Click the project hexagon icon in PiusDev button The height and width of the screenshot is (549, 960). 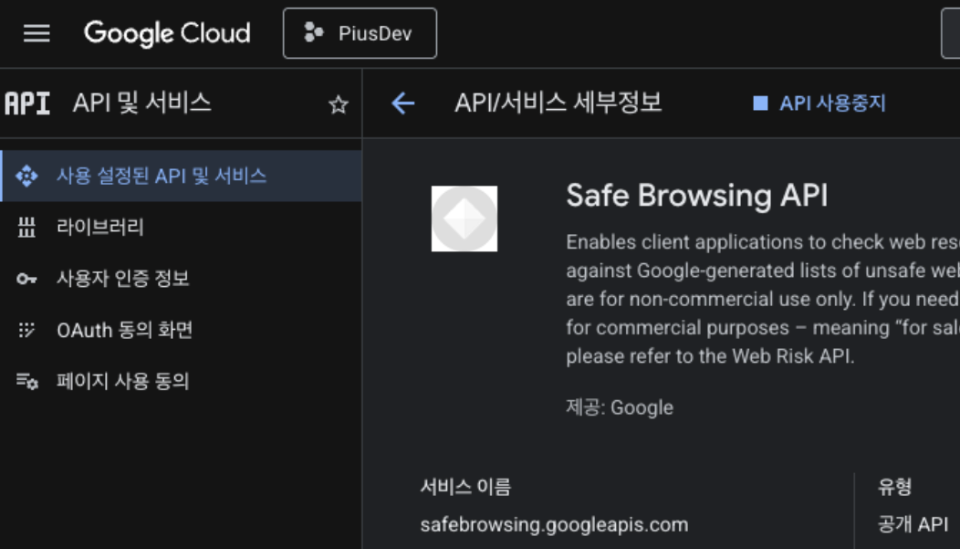[x=313, y=32]
